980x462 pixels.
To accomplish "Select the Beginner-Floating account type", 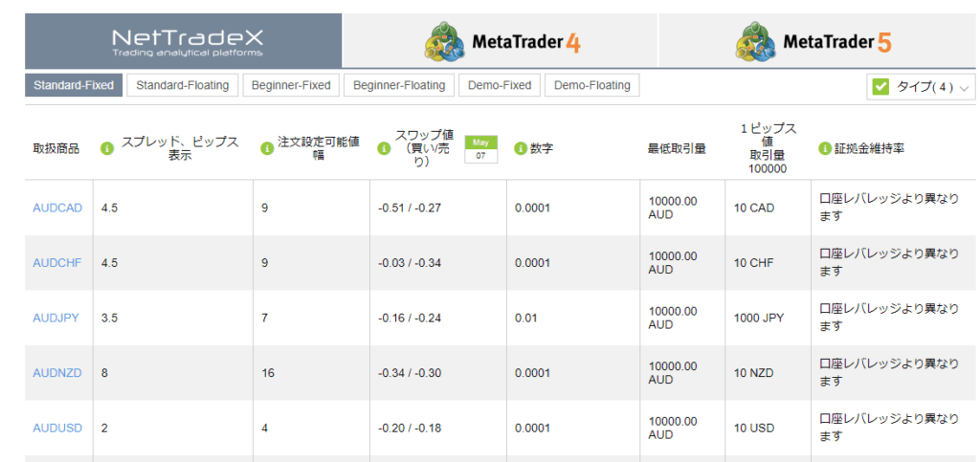I will [x=399, y=85].
